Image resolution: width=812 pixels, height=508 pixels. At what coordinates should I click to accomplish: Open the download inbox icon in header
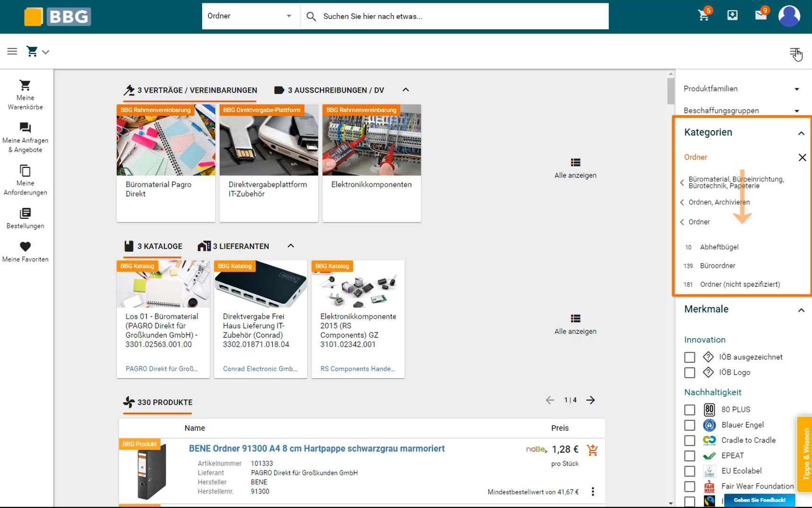pos(732,16)
